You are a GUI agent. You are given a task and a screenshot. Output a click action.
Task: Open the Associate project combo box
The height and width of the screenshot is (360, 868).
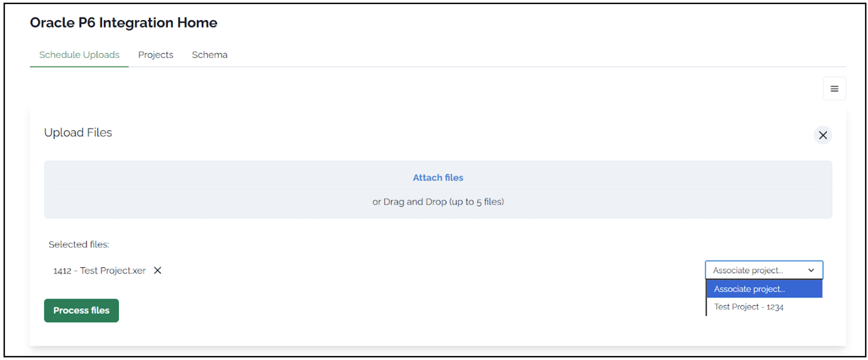tap(763, 270)
